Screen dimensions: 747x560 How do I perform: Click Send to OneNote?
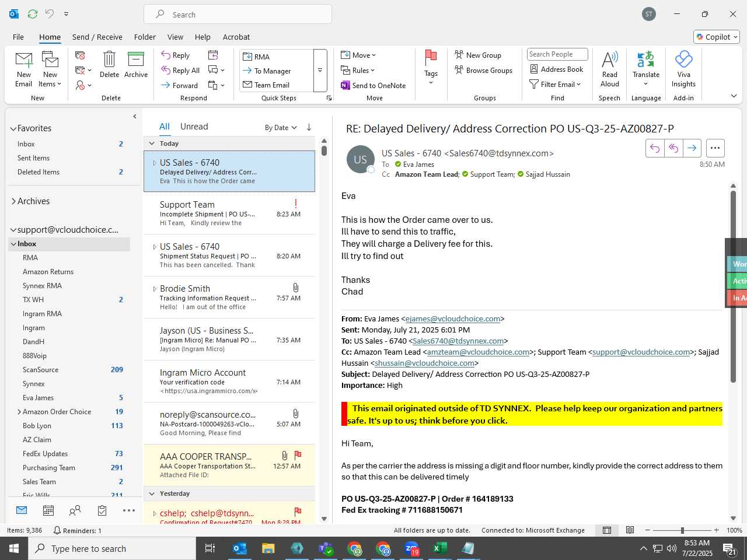[x=373, y=86]
